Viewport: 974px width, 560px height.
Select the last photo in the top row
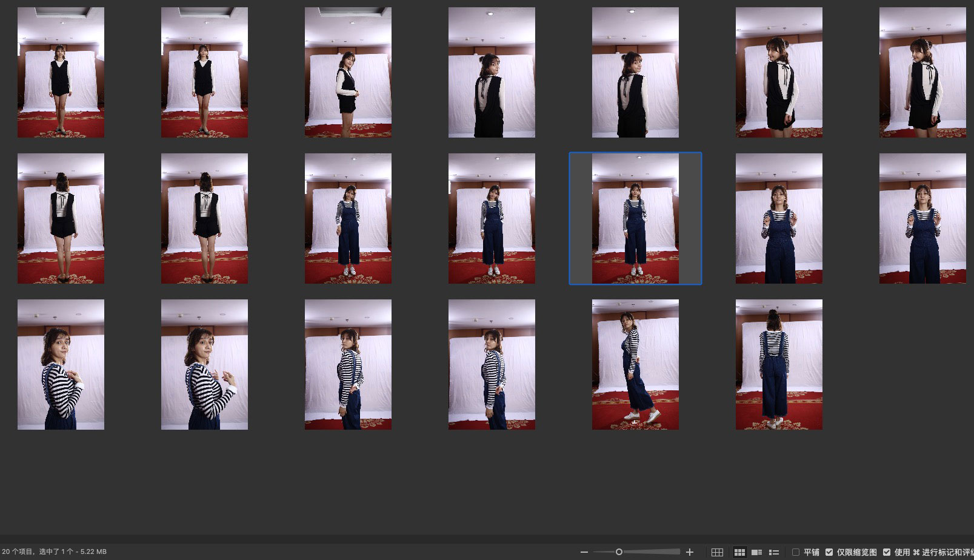click(922, 72)
